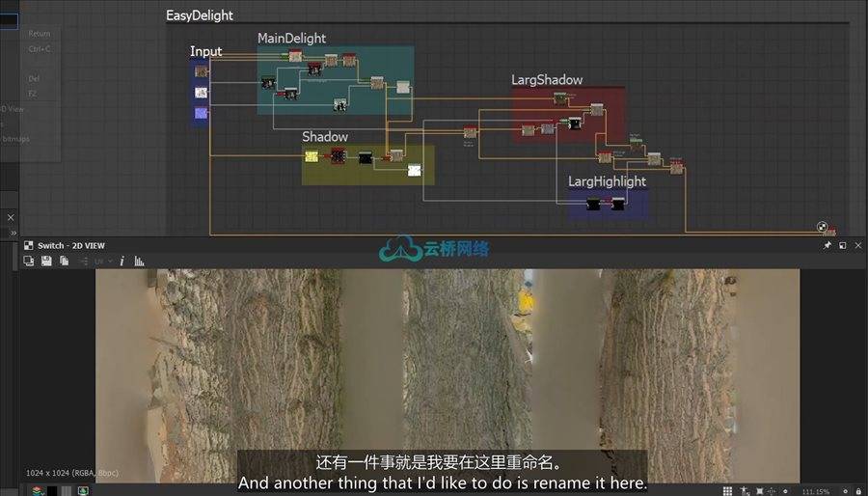Select the right black node in LargHighlight frame

coord(618,204)
